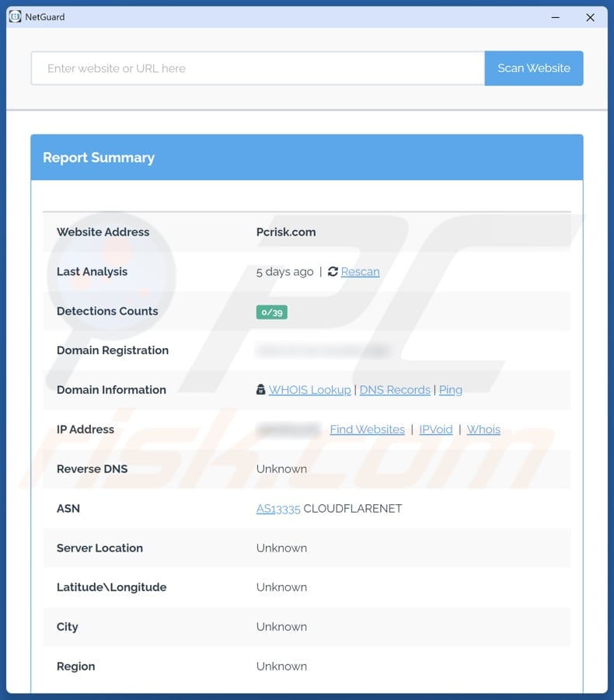Click the icon before WHOIS Lookup

[261, 390]
